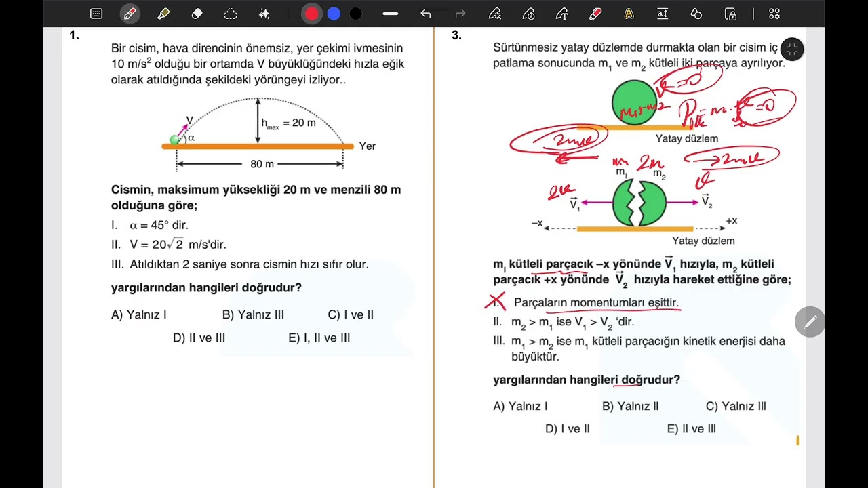The height and width of the screenshot is (488, 868).
Task: Select the pen tool with timer badge
Action: pyautogui.click(x=529, y=14)
